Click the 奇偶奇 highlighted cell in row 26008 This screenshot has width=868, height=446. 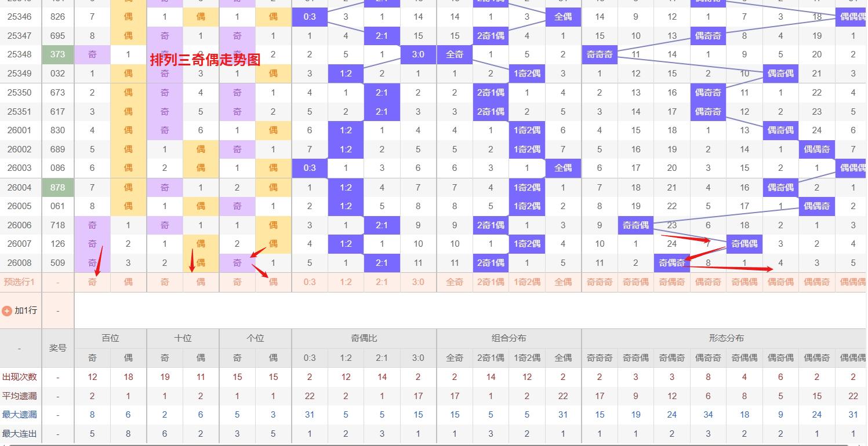(x=671, y=263)
